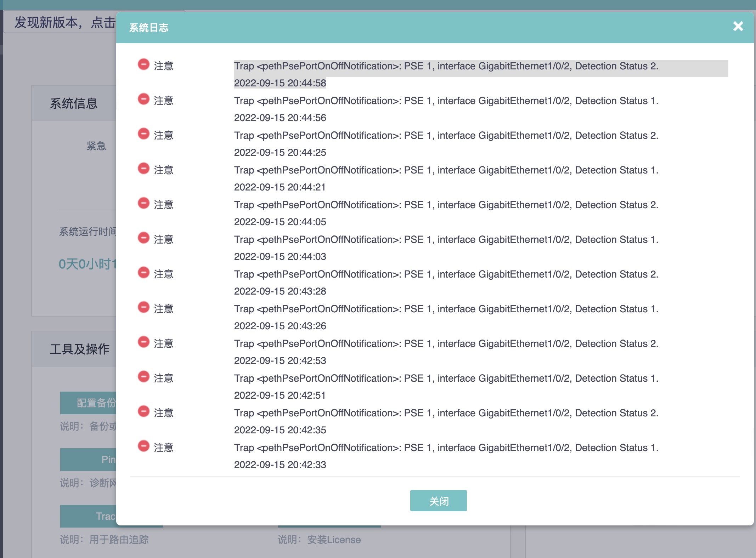The image size is (756, 558).
Task: Select the highlighted trap log message text
Action: pyautogui.click(x=446, y=66)
